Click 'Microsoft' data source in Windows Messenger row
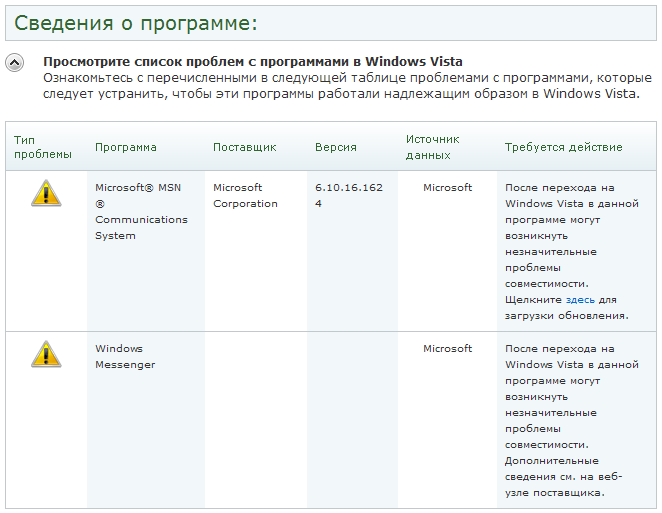Screen dimensions: 662x513 pyautogui.click(x=448, y=348)
